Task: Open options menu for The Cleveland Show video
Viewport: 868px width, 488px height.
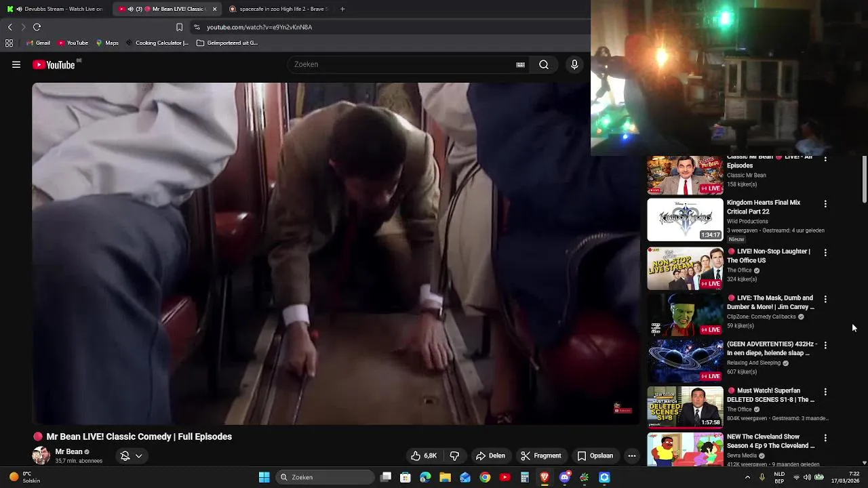Action: pyautogui.click(x=825, y=438)
